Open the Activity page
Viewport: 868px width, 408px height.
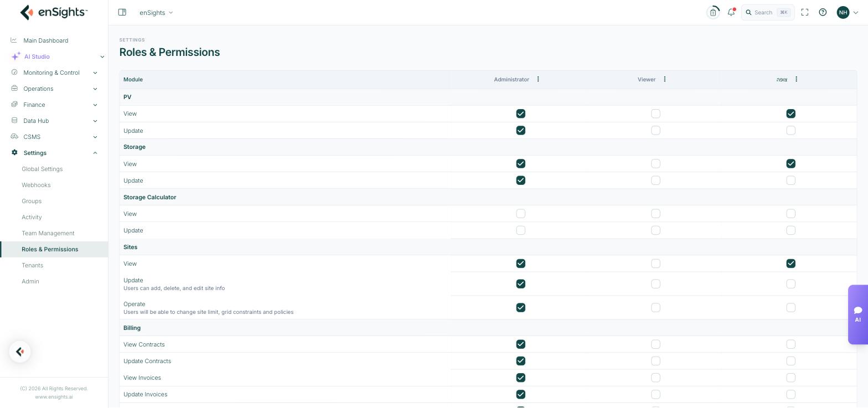[x=32, y=217]
